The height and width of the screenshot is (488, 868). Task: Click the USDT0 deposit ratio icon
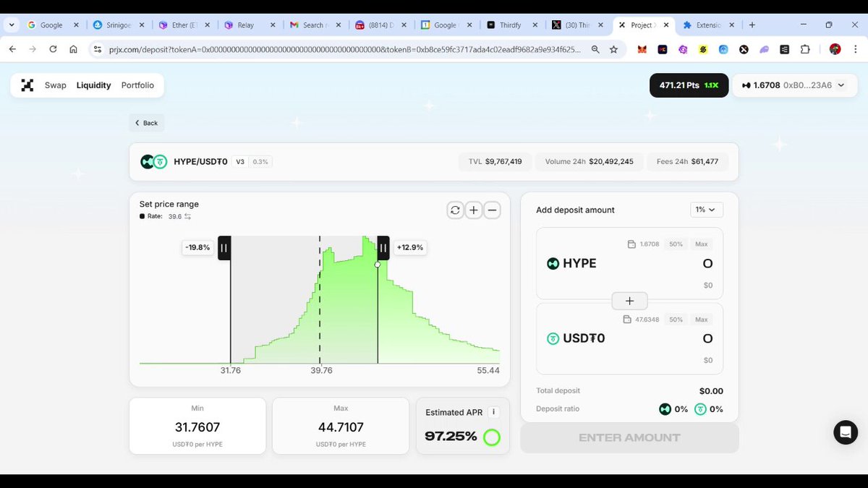pos(700,409)
